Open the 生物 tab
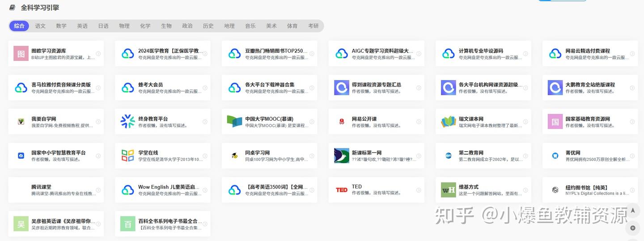The width and height of the screenshot is (644, 241). (166, 26)
